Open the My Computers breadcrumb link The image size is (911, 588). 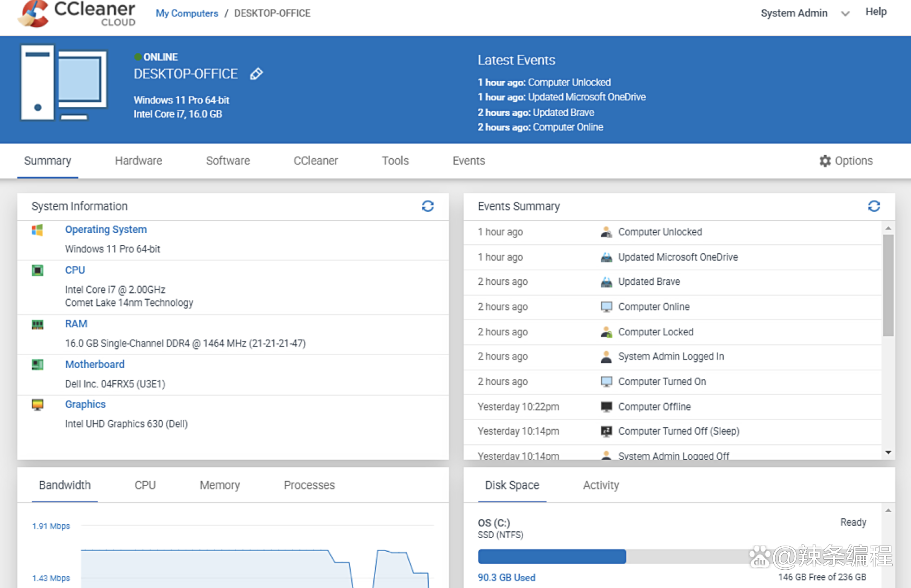(187, 13)
